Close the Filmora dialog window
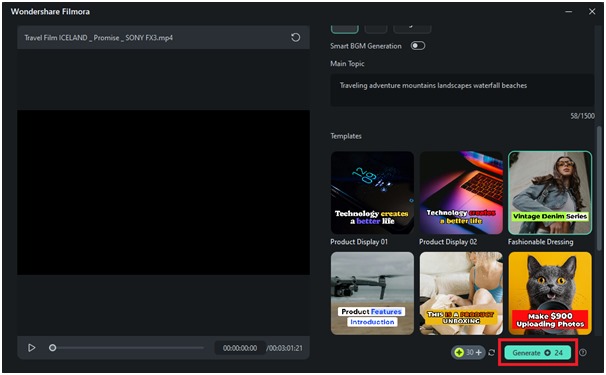606x375 pixels. pos(592,12)
